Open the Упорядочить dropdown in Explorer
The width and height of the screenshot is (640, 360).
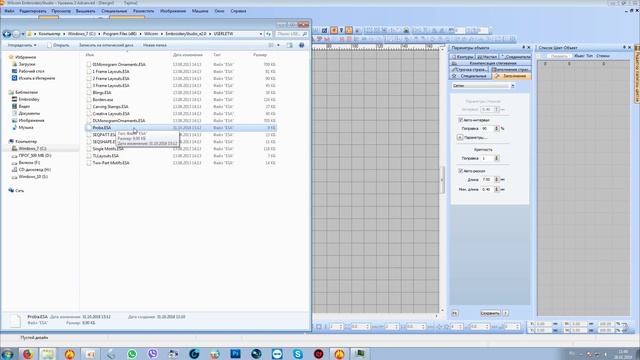22,45
